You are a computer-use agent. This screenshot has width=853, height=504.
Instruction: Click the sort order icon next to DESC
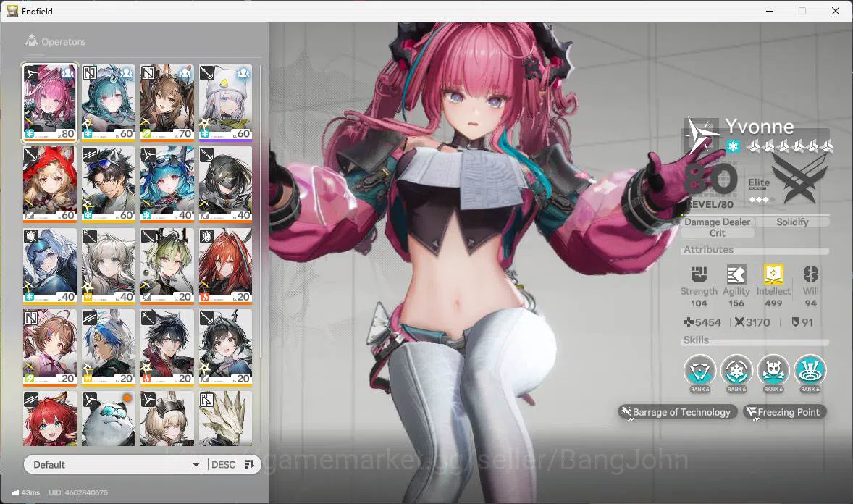click(x=250, y=464)
